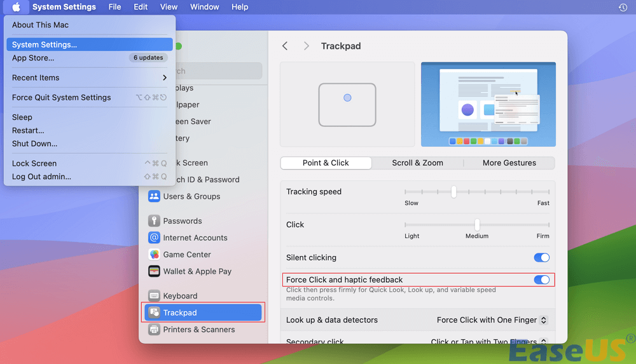The width and height of the screenshot is (636, 364).
Task: Click the Wallet & Apple Pay icon
Action: (x=154, y=271)
